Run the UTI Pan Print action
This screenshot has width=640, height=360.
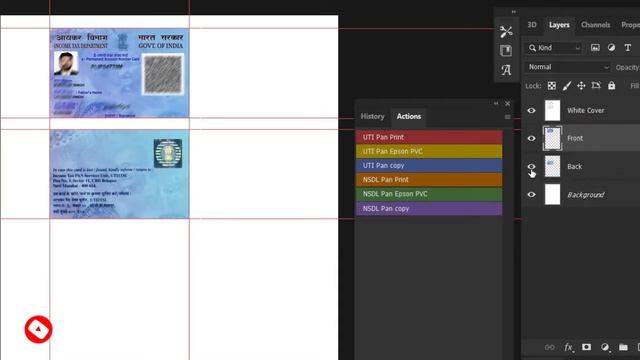[429, 137]
